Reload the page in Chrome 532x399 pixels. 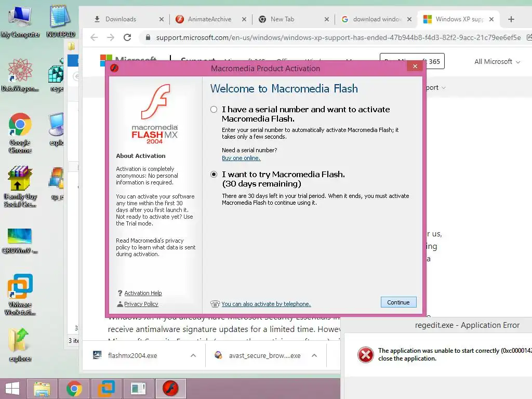127,37
